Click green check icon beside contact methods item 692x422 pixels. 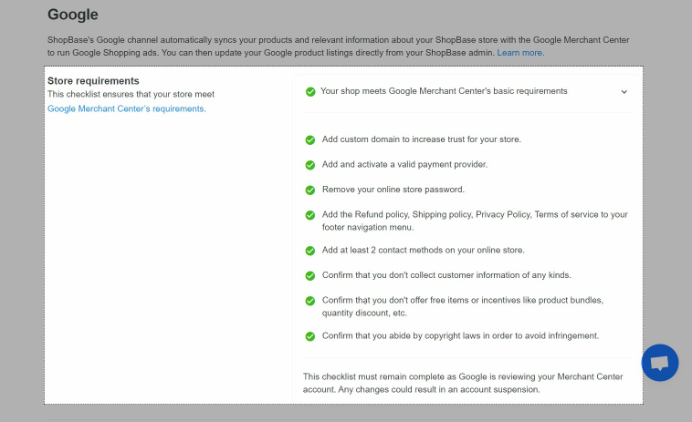310,251
